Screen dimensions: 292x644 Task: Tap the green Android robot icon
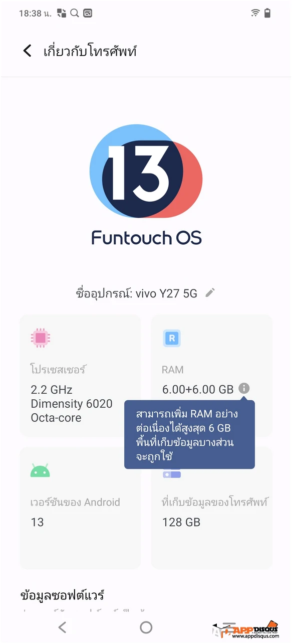pyautogui.click(x=40, y=471)
